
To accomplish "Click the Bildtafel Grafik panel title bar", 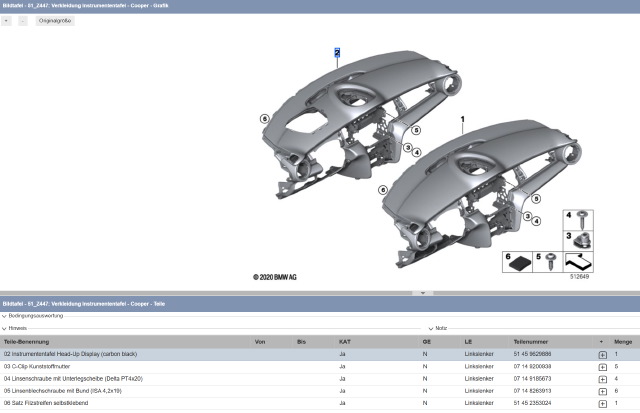I will tap(320, 6).
